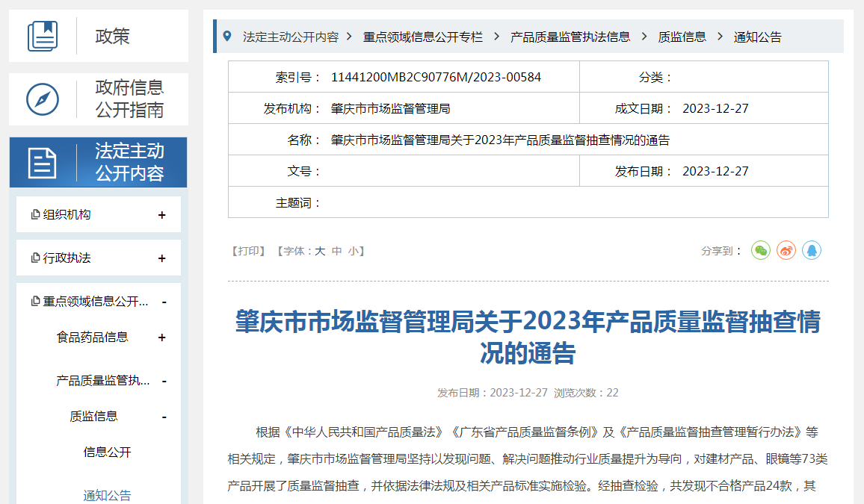Expand the 组织机构 section with plus sign

point(162,215)
